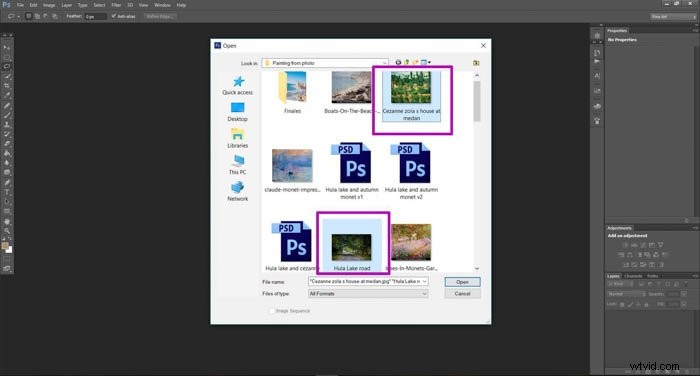Select the Dodge tool

click(x=7, y=172)
